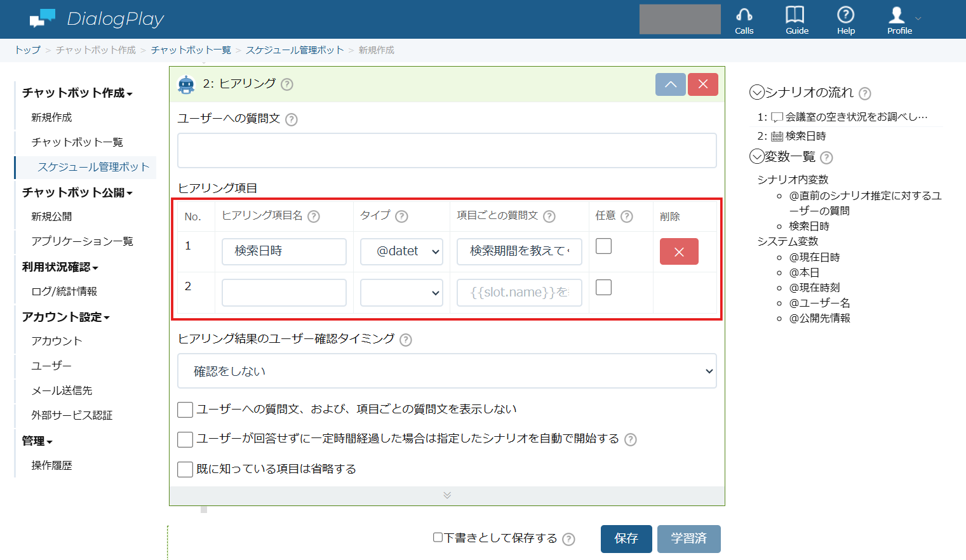
Task: Click help icon beside 項目ごとの質問文 header
Action: (549, 217)
